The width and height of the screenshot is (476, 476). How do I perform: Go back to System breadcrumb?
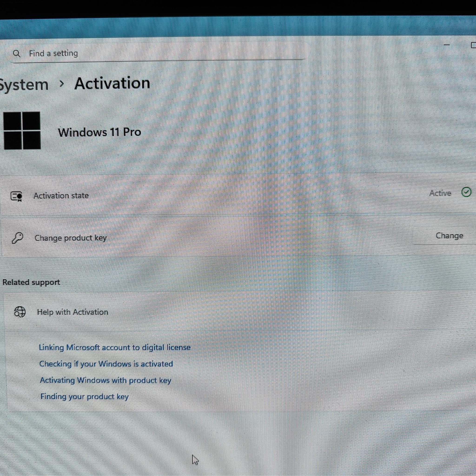click(24, 85)
